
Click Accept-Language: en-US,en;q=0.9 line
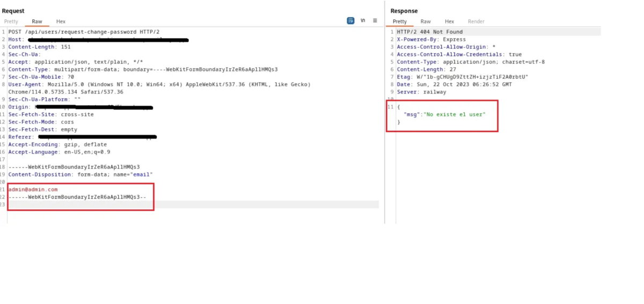coord(59,152)
